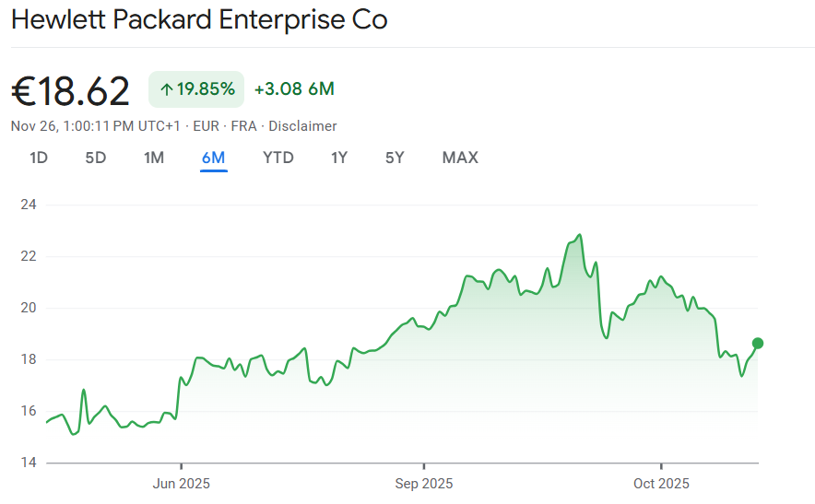Click the chart peak near 23

click(x=579, y=235)
